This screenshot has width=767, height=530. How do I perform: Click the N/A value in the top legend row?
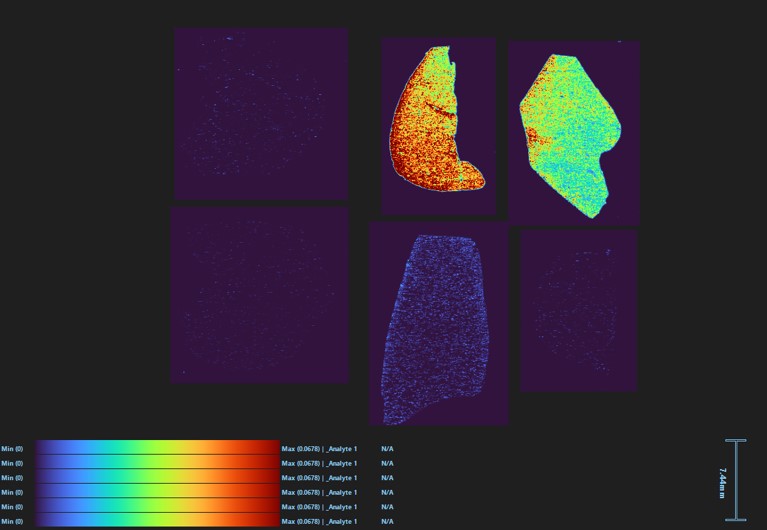click(x=387, y=449)
